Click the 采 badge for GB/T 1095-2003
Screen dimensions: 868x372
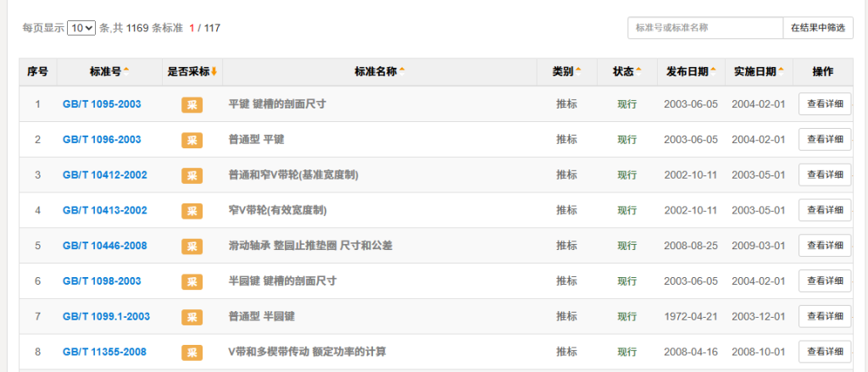[192, 104]
